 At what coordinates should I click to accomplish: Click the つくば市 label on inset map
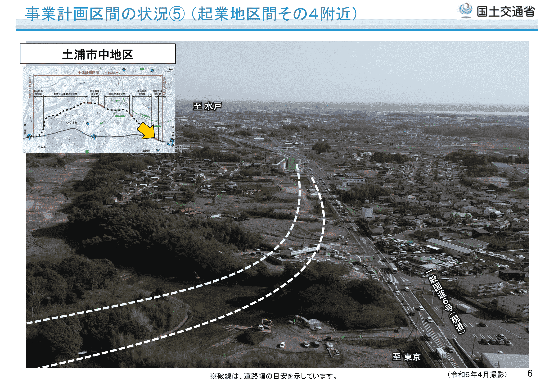click(x=72, y=123)
